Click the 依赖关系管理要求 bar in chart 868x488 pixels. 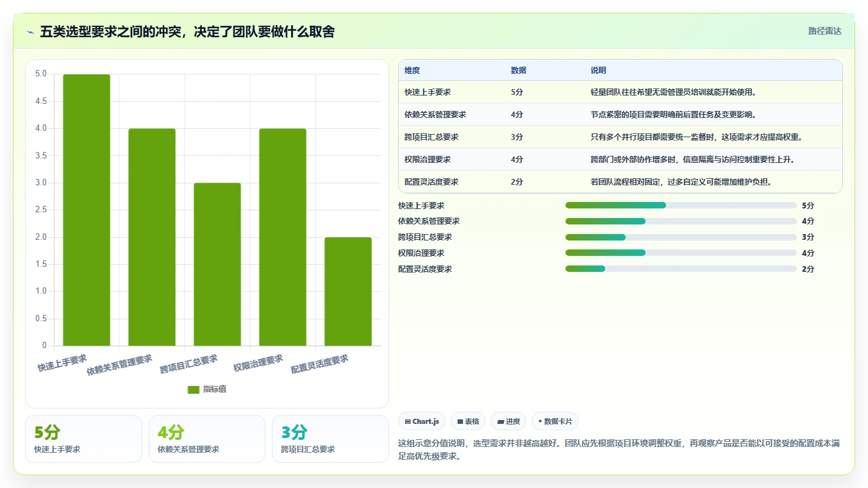pyautogui.click(x=152, y=237)
